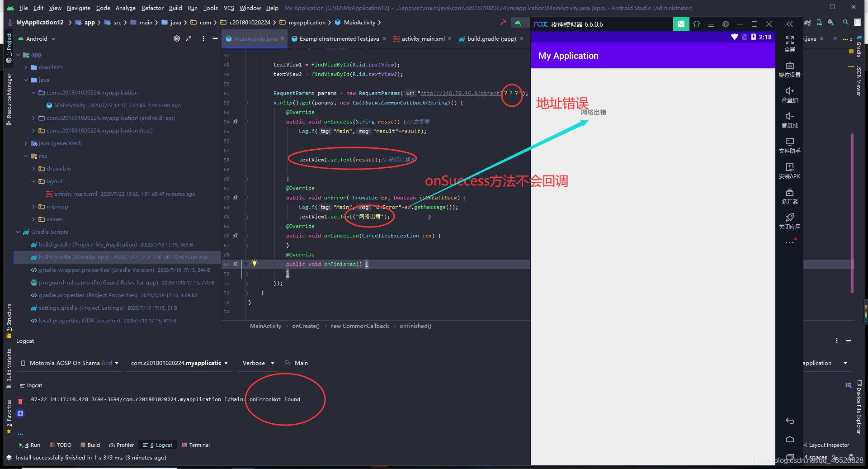Click the make project hammer icon
Image resolution: width=868 pixels, height=469 pixels.
(503, 22)
